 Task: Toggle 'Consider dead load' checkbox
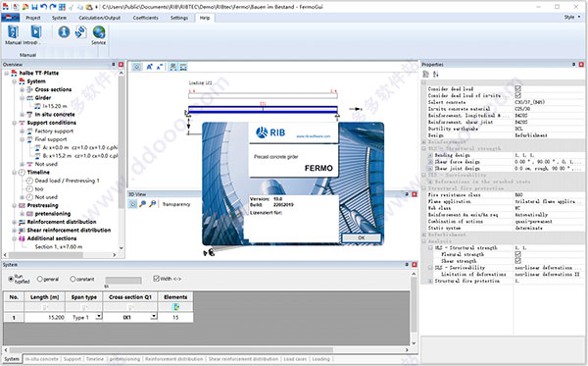517,88
